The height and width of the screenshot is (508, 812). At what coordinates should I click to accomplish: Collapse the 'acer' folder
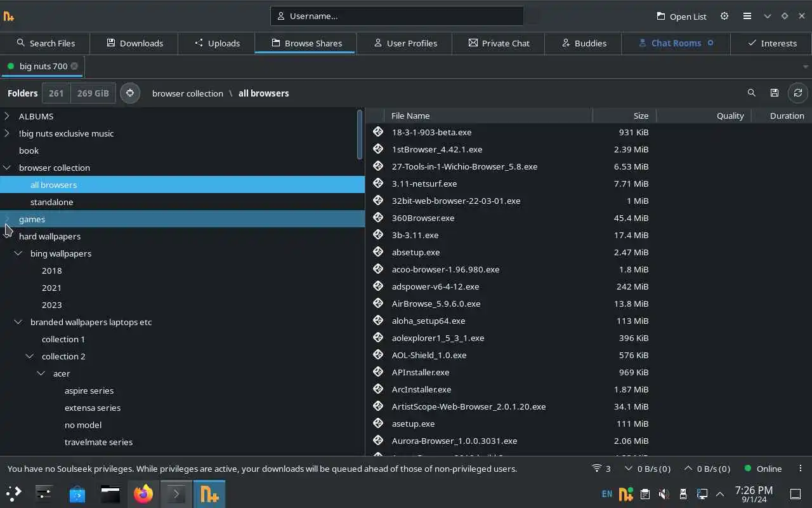click(x=41, y=373)
